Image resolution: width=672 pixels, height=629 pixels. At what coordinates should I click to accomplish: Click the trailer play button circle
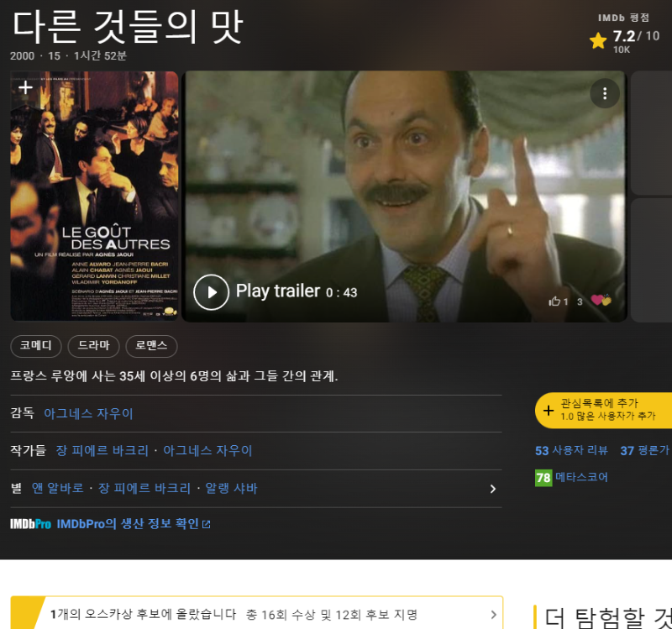pos(211,292)
